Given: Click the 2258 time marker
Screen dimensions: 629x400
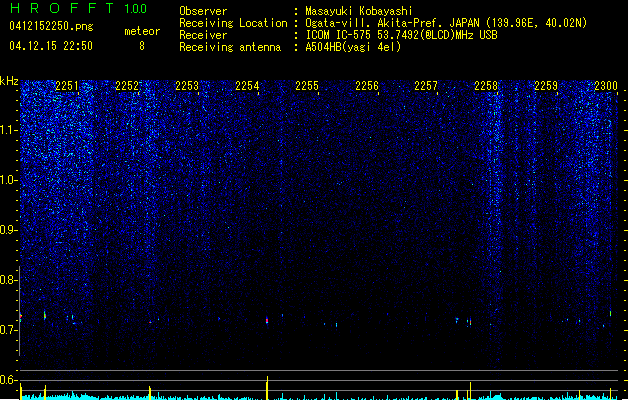Looking at the screenshot, I should pyautogui.click(x=486, y=86).
